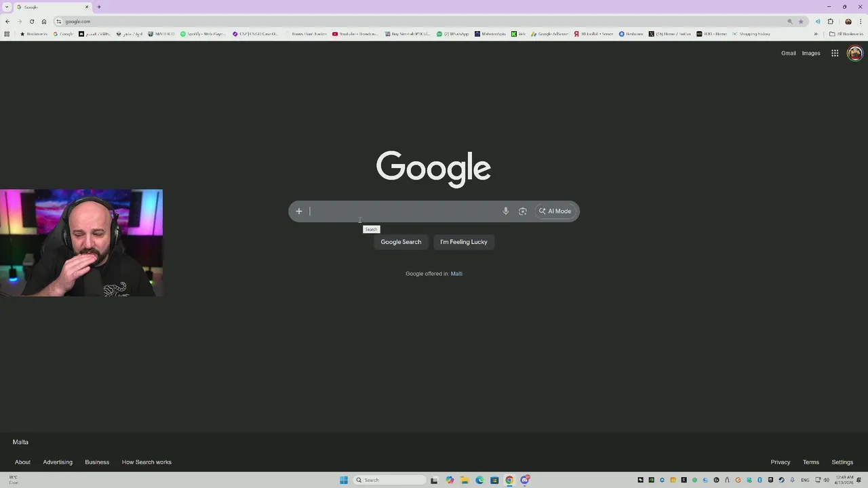Open Copilot icon in taskbar
The height and width of the screenshot is (488, 868).
pyautogui.click(x=450, y=480)
